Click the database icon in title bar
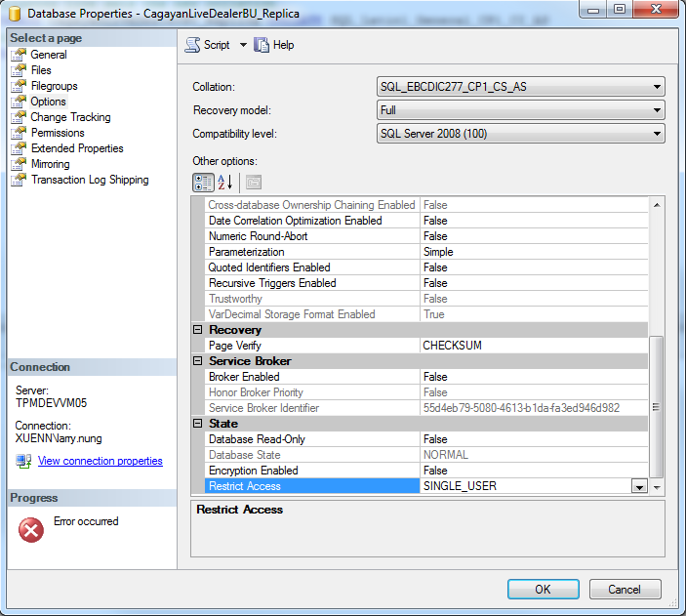 click(x=15, y=14)
